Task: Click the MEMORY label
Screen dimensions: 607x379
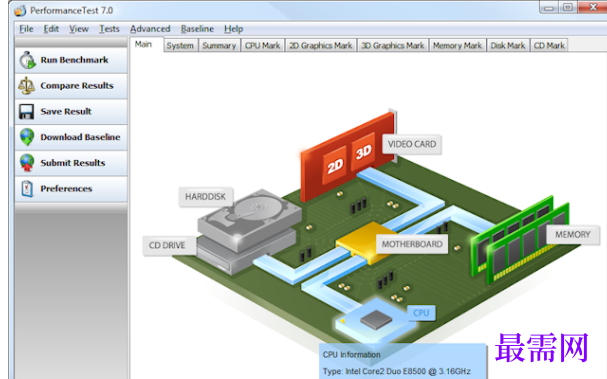Action: coord(573,235)
